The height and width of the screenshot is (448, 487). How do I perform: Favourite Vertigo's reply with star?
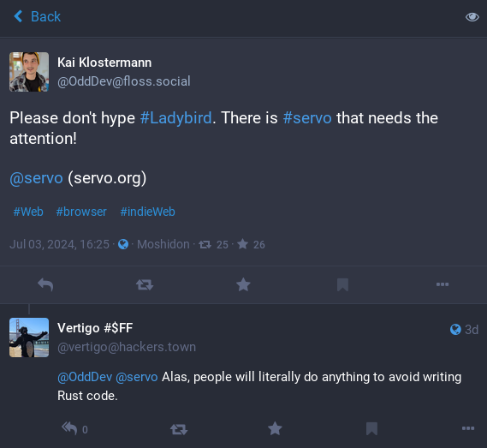click(275, 428)
